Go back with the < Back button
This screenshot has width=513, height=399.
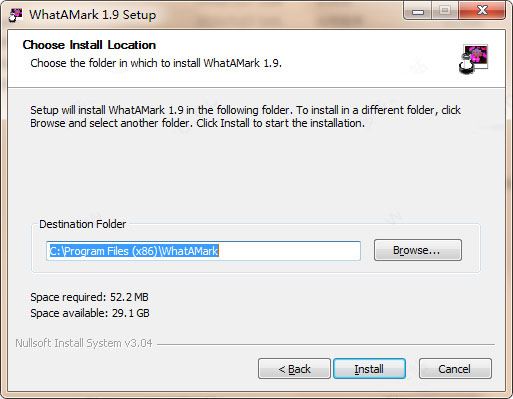point(294,369)
